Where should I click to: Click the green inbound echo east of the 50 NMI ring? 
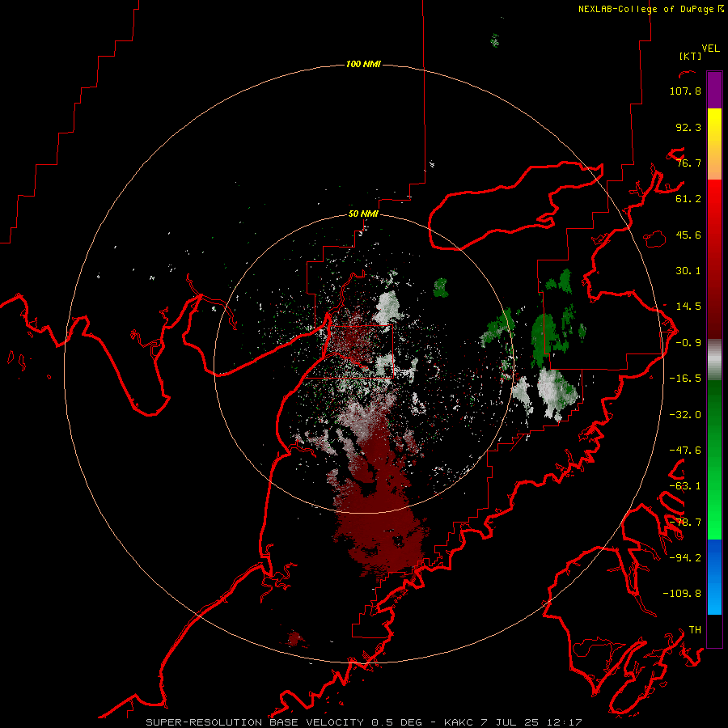544,339
